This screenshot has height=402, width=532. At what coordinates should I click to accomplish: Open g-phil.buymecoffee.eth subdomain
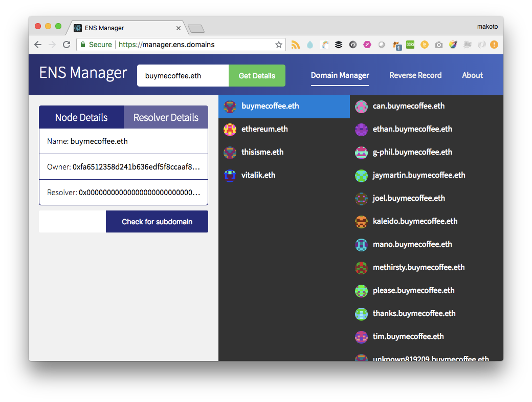pos(412,152)
